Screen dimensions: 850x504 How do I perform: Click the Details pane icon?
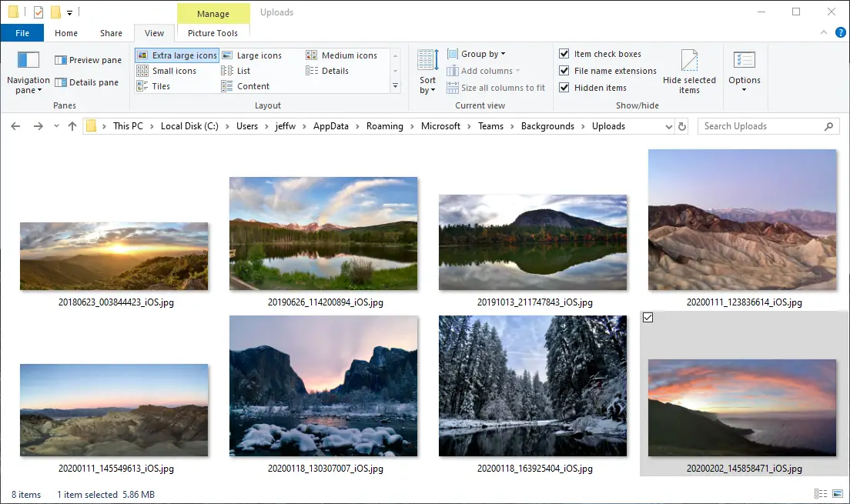pos(61,82)
